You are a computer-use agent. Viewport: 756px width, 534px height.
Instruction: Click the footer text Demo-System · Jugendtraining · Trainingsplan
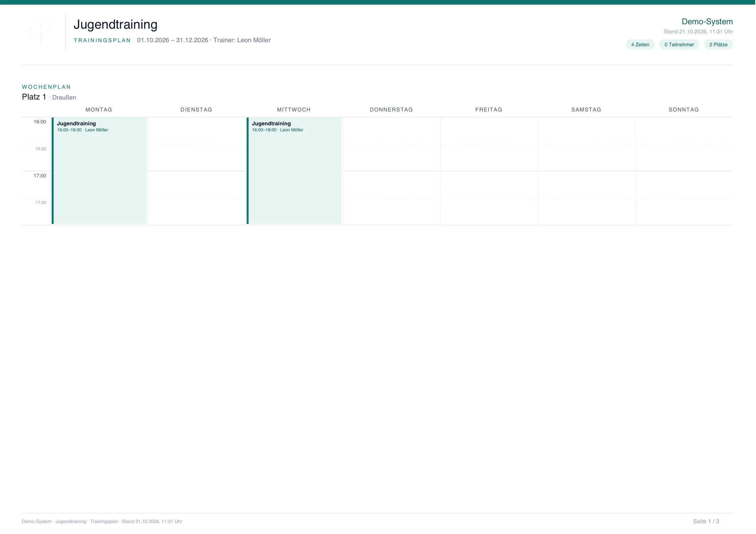pos(70,521)
